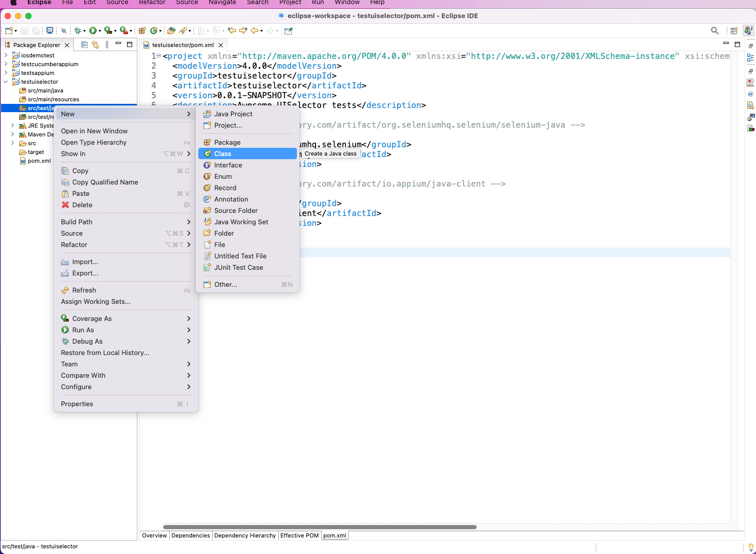Click the New Java Class toolbar icon

[154, 30]
